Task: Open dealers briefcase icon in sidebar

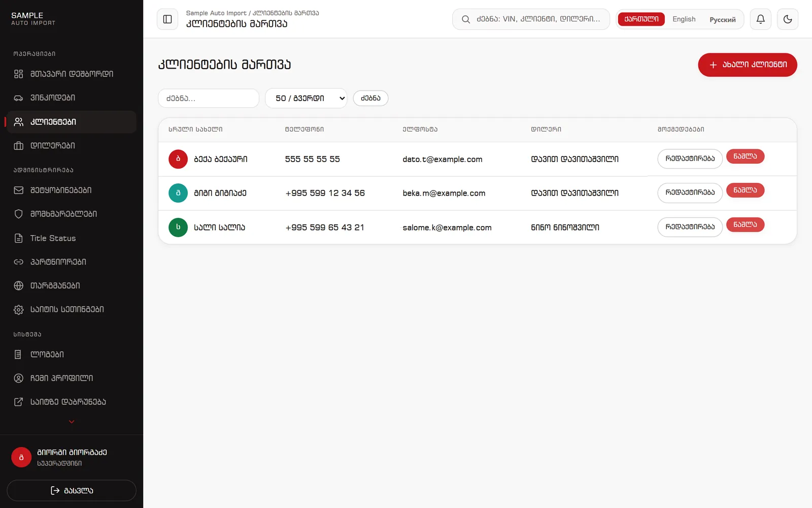Action: coord(19,146)
